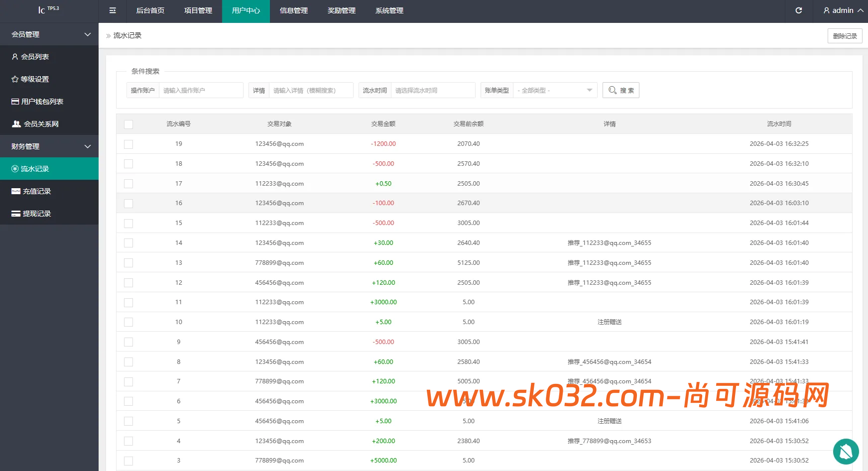Open 提现记录 in the sidebar
868x471 pixels.
pyautogui.click(x=49, y=214)
